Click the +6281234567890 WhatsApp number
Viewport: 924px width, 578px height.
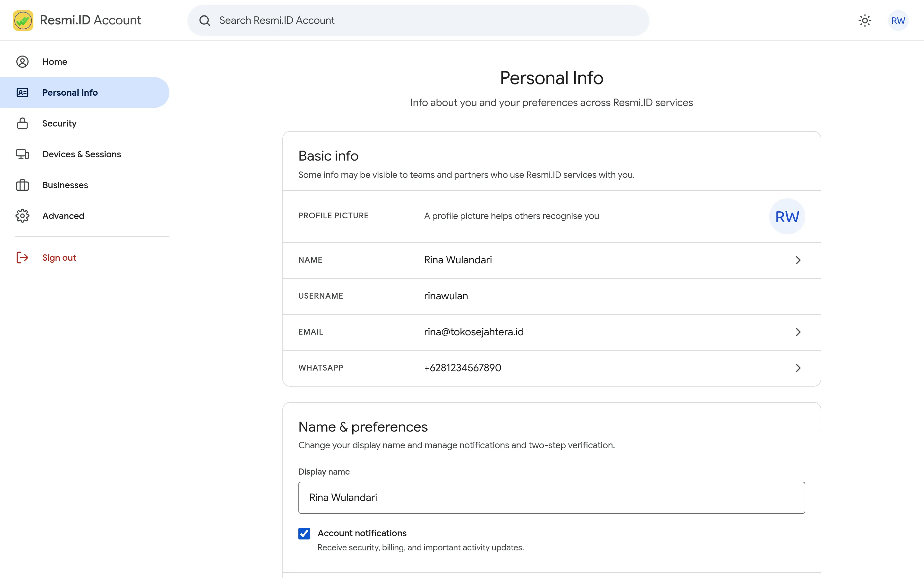[462, 368]
